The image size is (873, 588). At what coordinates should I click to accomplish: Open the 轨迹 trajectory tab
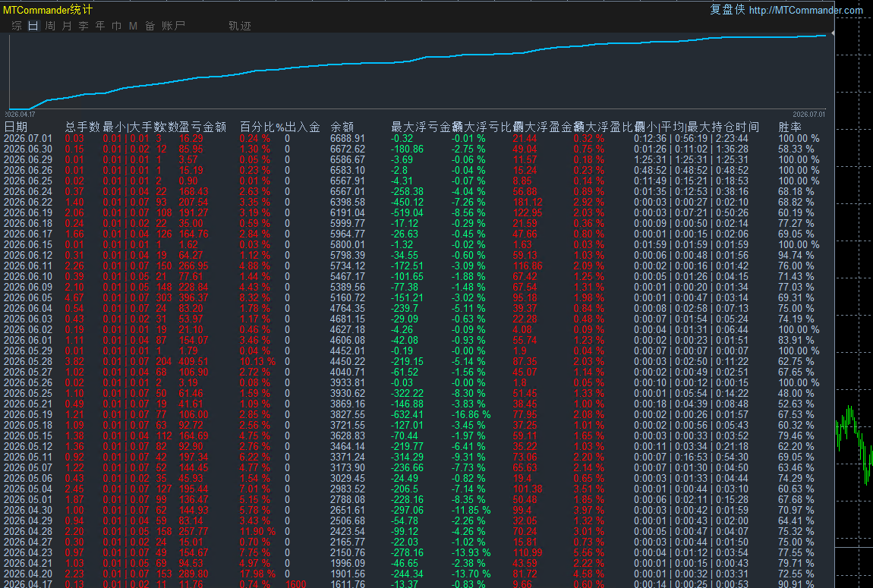pyautogui.click(x=240, y=26)
